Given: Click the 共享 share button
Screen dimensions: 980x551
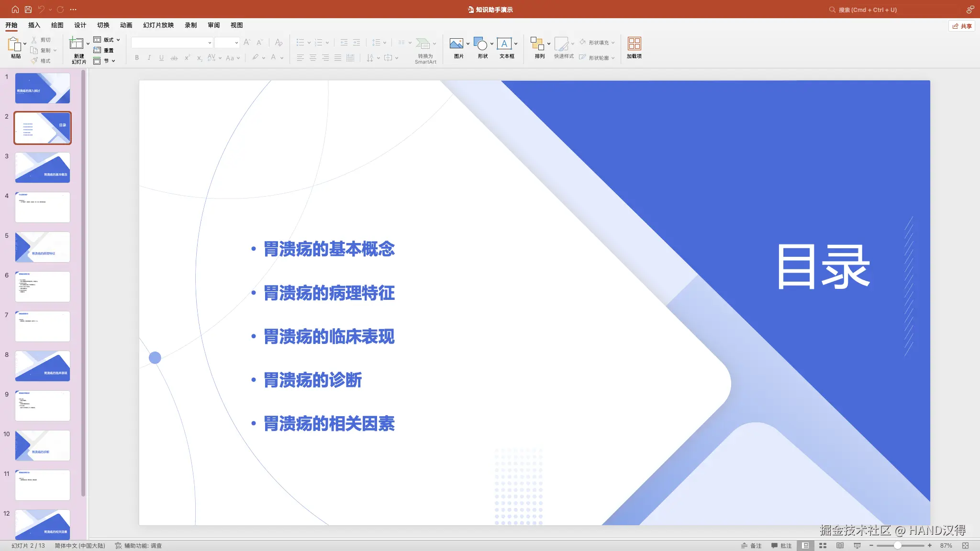Looking at the screenshot, I should [962, 26].
